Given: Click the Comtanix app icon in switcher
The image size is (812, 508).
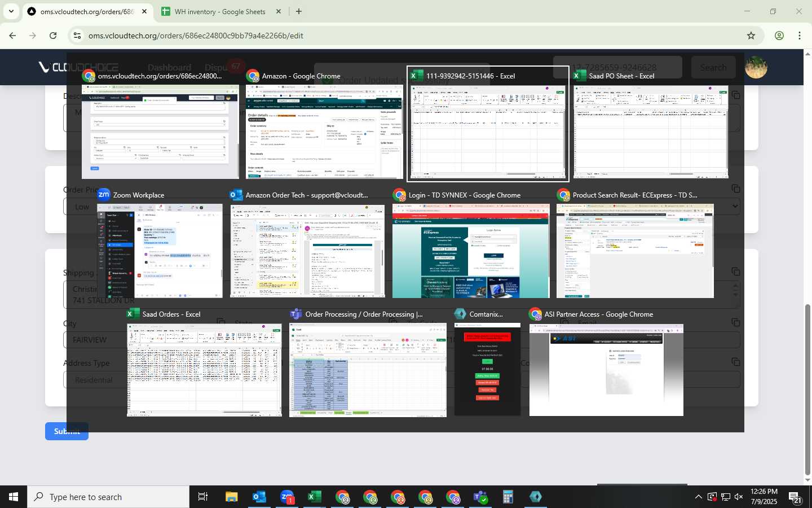Looking at the screenshot, I should pyautogui.click(x=460, y=314).
